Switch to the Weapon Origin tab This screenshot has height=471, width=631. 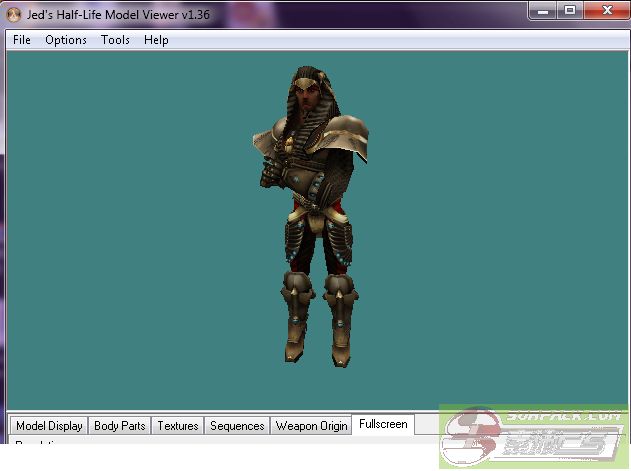tap(311, 426)
